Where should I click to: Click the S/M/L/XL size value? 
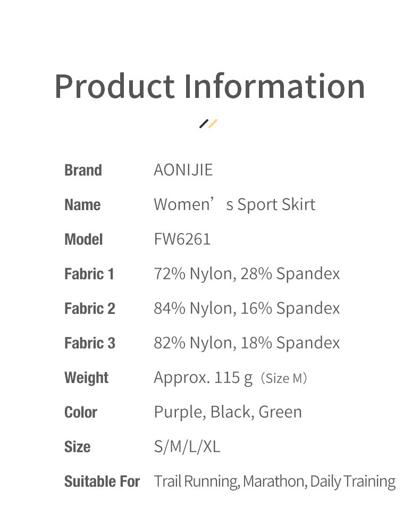tap(187, 446)
